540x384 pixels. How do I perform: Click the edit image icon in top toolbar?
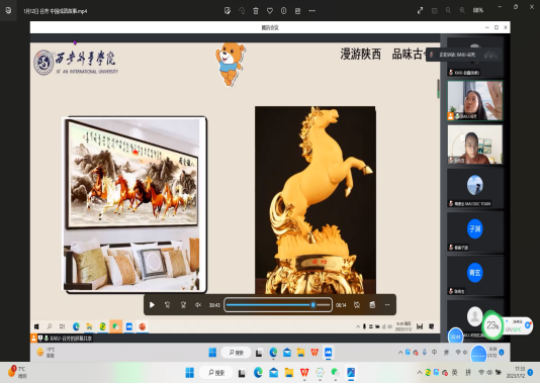pos(227,11)
